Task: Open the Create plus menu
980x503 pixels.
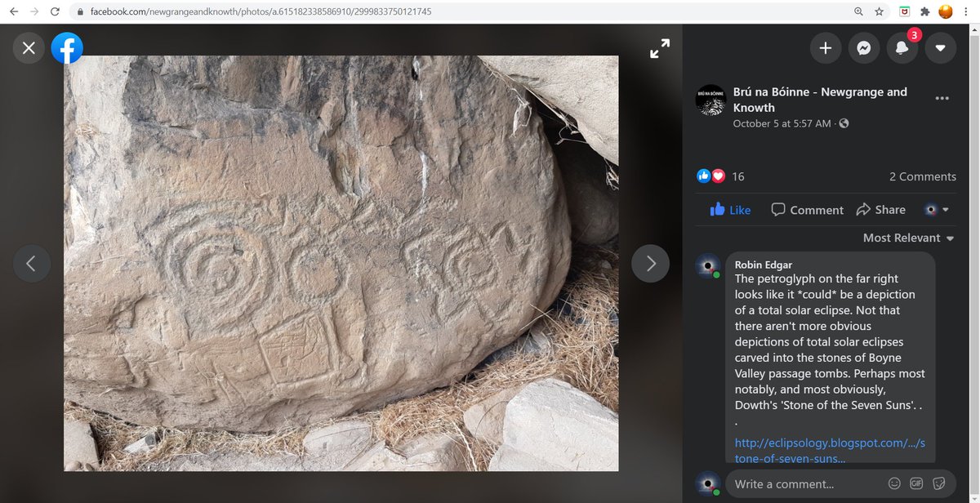Action: (x=826, y=49)
